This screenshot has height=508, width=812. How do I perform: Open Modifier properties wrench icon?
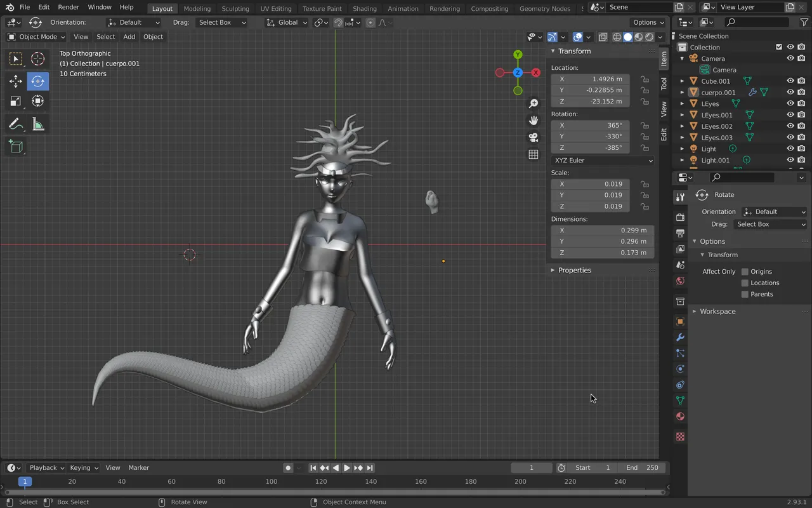point(680,337)
